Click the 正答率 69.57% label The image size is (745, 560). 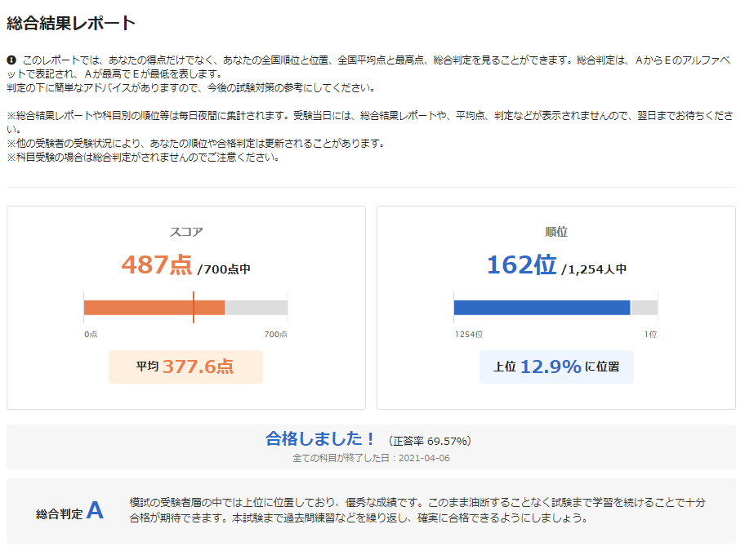tap(430, 442)
